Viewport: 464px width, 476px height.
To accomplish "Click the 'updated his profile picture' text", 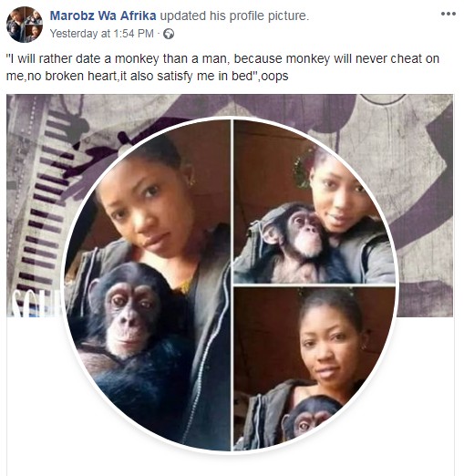I will 234,16.
